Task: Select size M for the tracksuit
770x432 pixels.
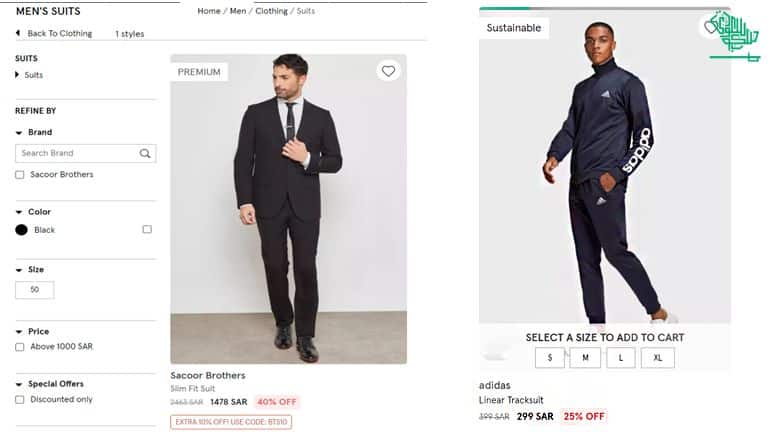Action: point(585,358)
